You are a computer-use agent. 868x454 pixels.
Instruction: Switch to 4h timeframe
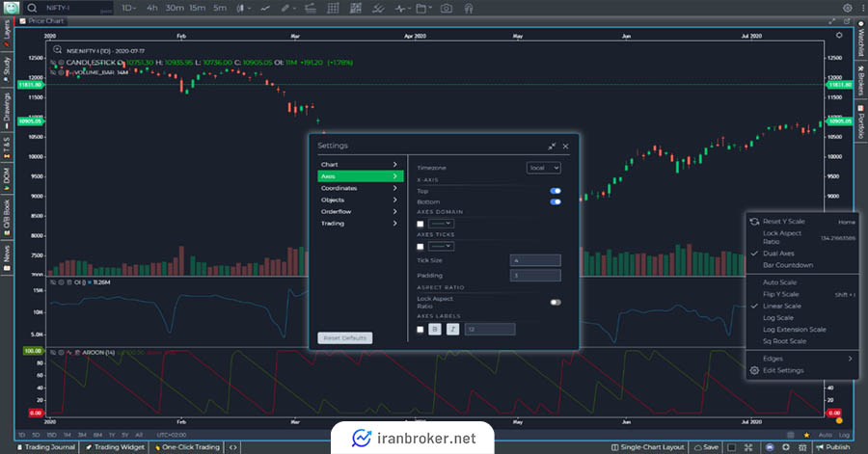point(152,8)
